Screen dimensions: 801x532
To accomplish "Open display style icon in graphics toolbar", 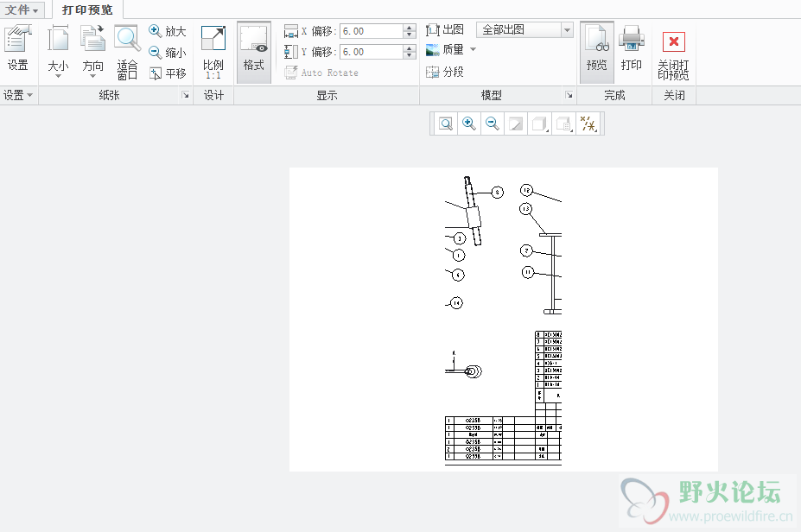I will point(540,124).
